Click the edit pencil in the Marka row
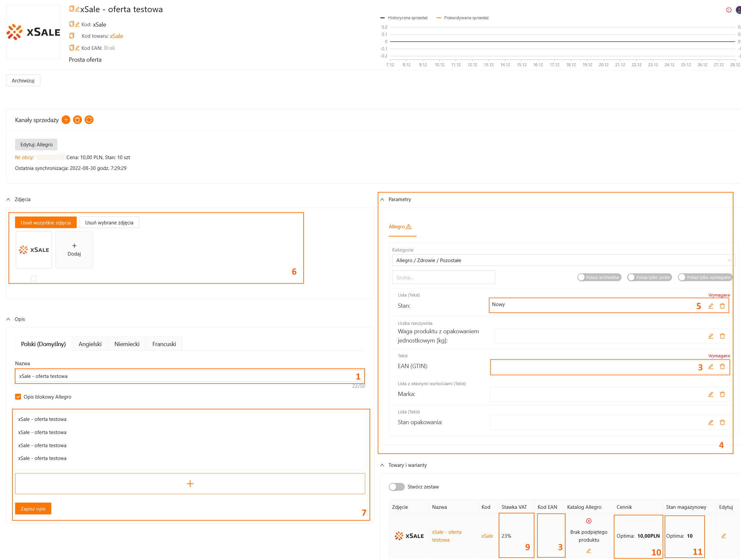The height and width of the screenshot is (560, 741). 711,394
